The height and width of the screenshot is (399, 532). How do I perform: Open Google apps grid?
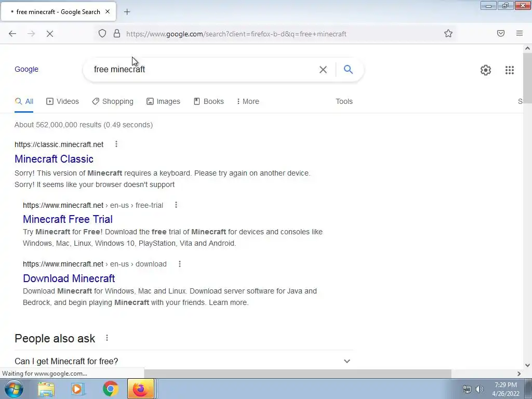tap(510, 70)
